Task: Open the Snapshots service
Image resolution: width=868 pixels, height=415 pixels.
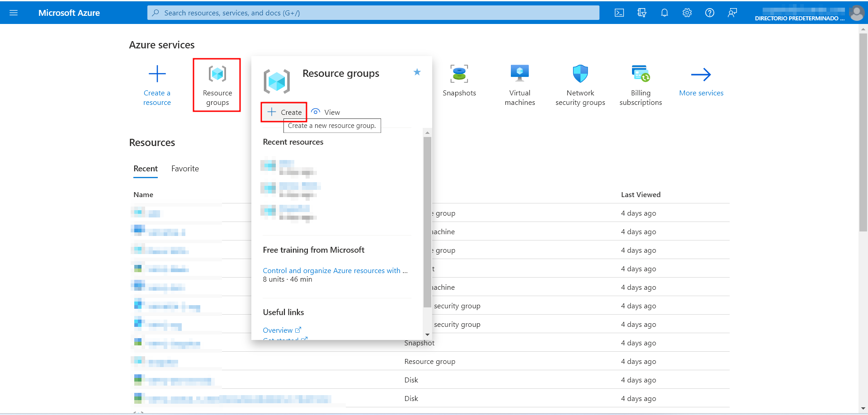Action: pyautogui.click(x=459, y=80)
